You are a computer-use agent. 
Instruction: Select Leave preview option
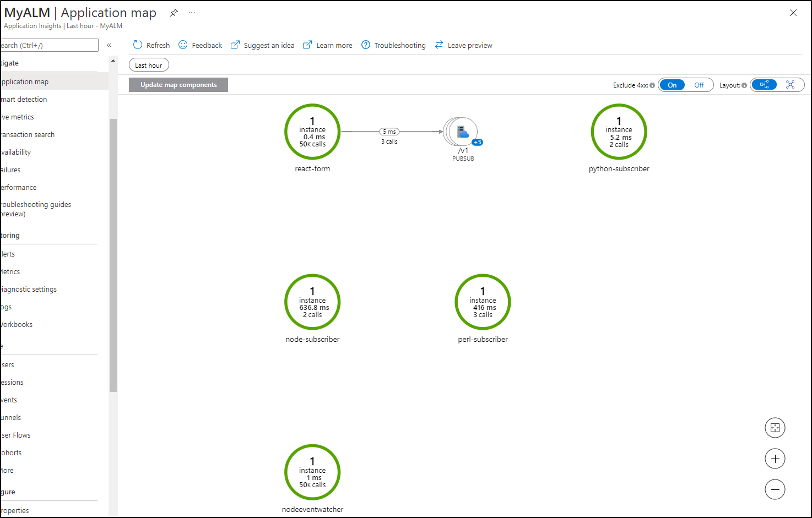tap(463, 45)
